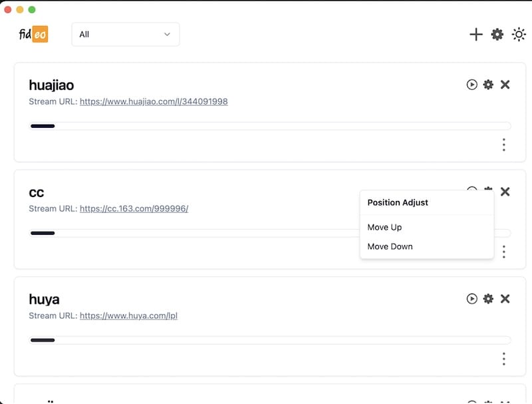Minimize the window with the yellow button
Viewport: 532px width, 404px height.
click(x=20, y=9)
